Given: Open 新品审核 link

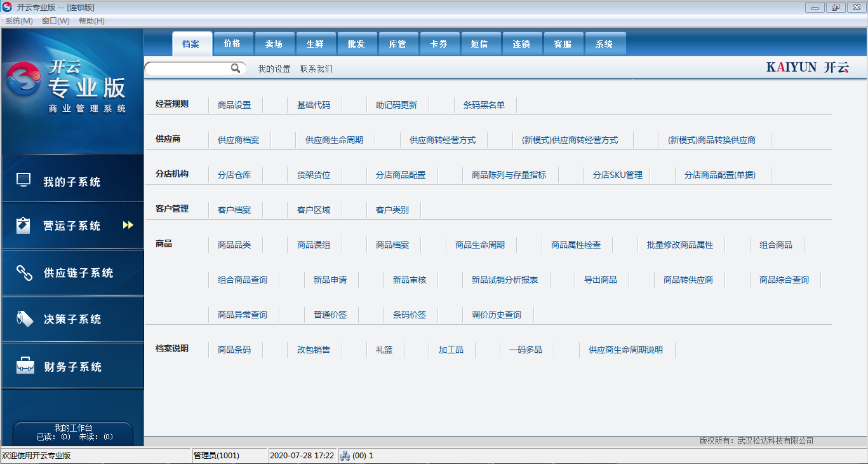Looking at the screenshot, I should tap(410, 280).
